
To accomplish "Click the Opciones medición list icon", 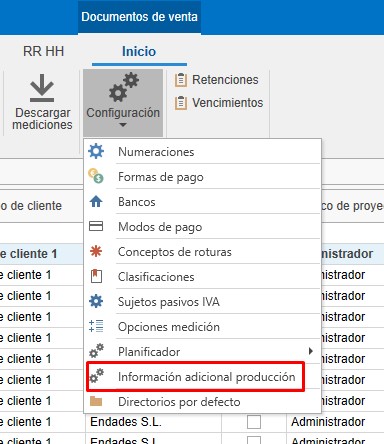I will click(x=96, y=326).
